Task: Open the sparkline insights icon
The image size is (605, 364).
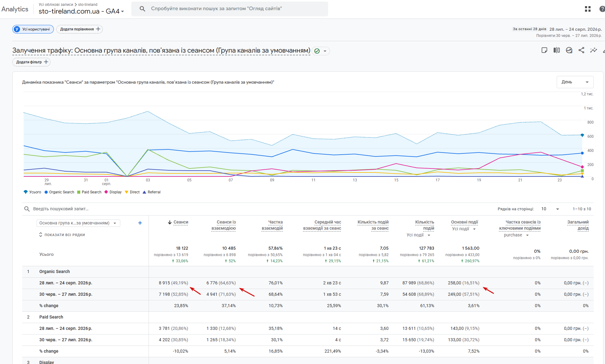Action: click(594, 50)
